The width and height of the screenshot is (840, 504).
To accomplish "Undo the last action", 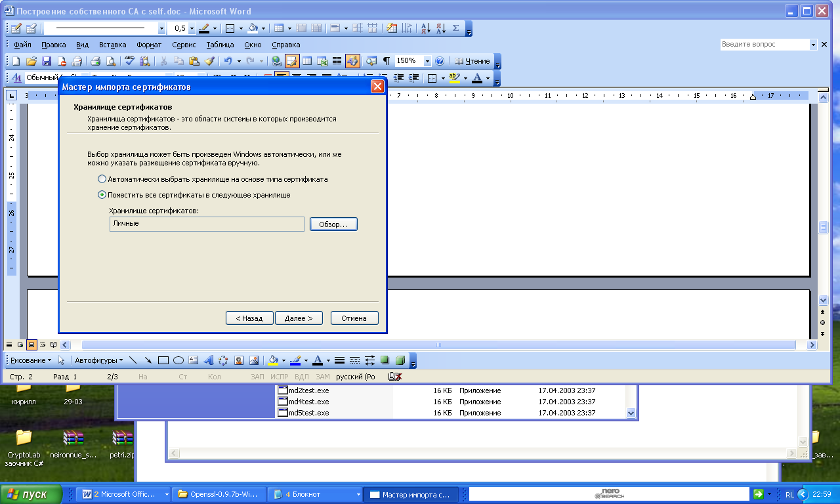I will (x=228, y=61).
